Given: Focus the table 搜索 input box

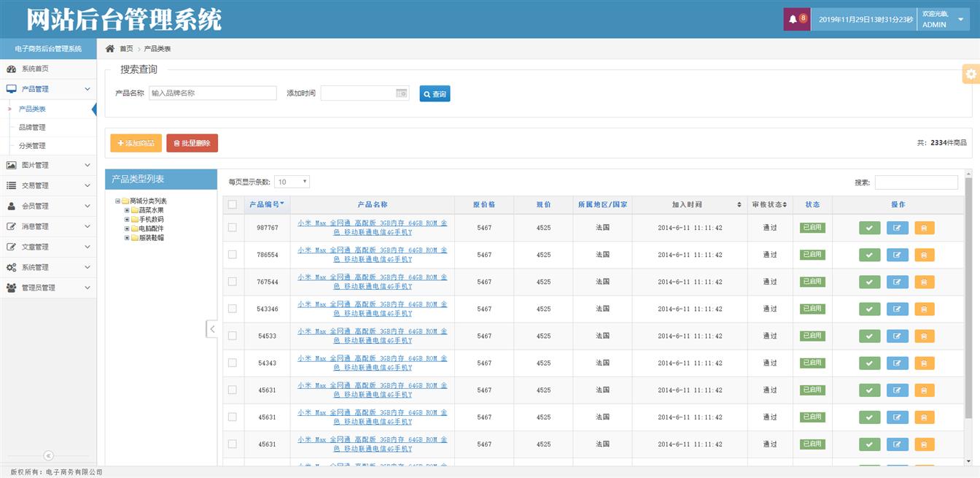Looking at the screenshot, I should (x=917, y=182).
